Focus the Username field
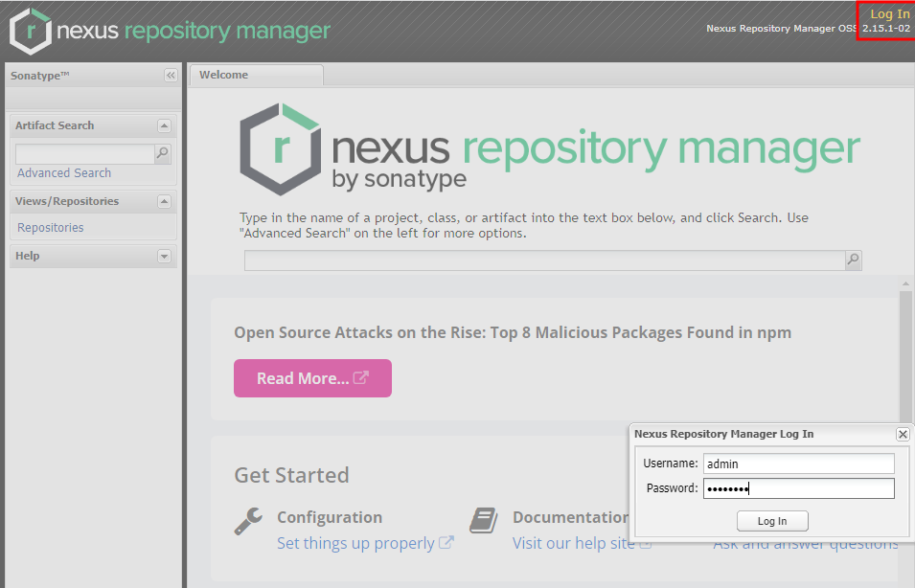 tap(798, 464)
